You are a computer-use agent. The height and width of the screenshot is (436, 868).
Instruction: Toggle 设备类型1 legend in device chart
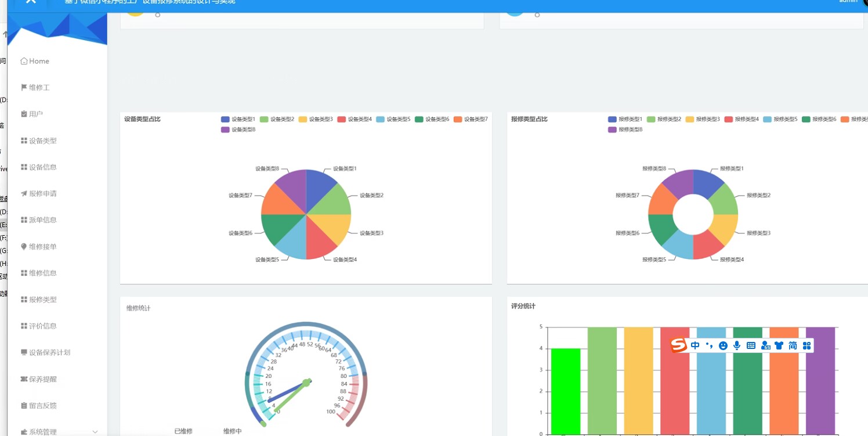click(238, 119)
